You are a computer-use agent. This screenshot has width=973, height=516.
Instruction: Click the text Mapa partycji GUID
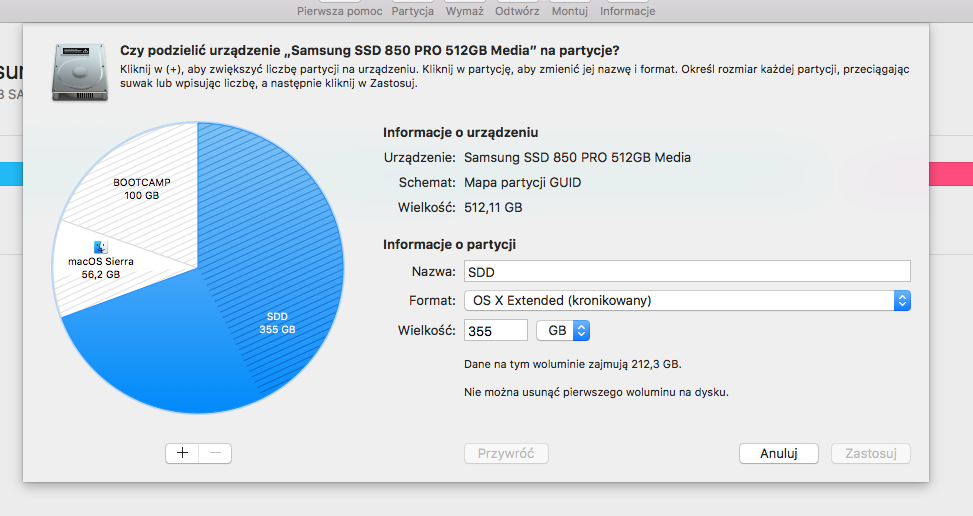522,182
